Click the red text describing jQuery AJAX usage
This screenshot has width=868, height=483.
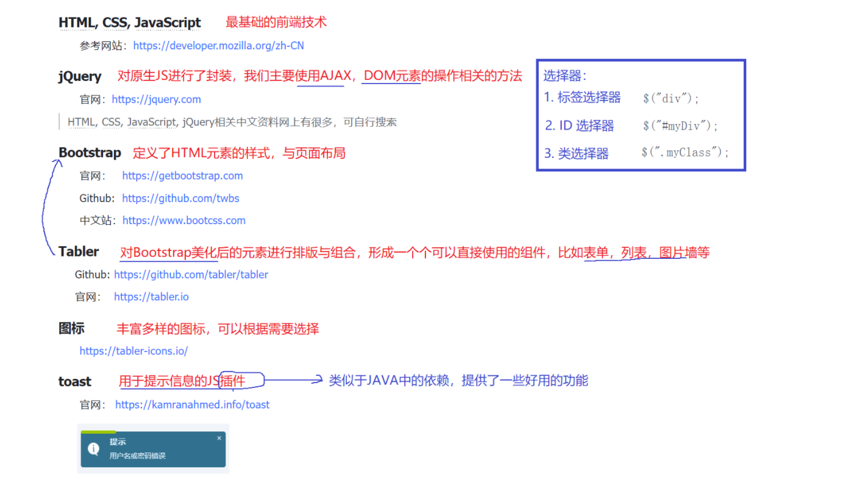pos(320,76)
